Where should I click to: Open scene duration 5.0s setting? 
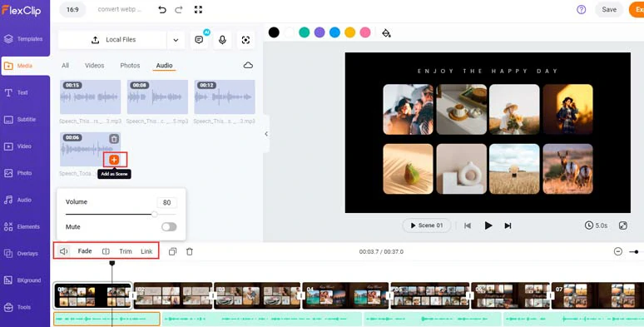(x=596, y=225)
